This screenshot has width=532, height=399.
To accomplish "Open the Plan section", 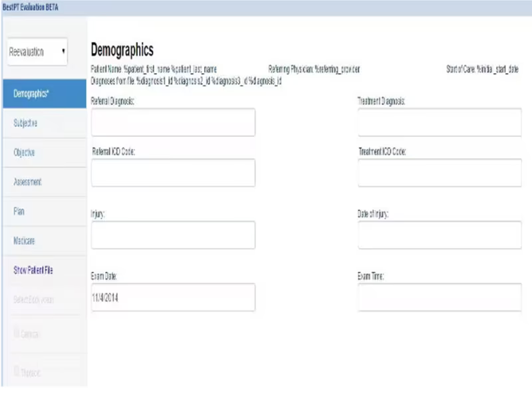I will (x=45, y=211).
